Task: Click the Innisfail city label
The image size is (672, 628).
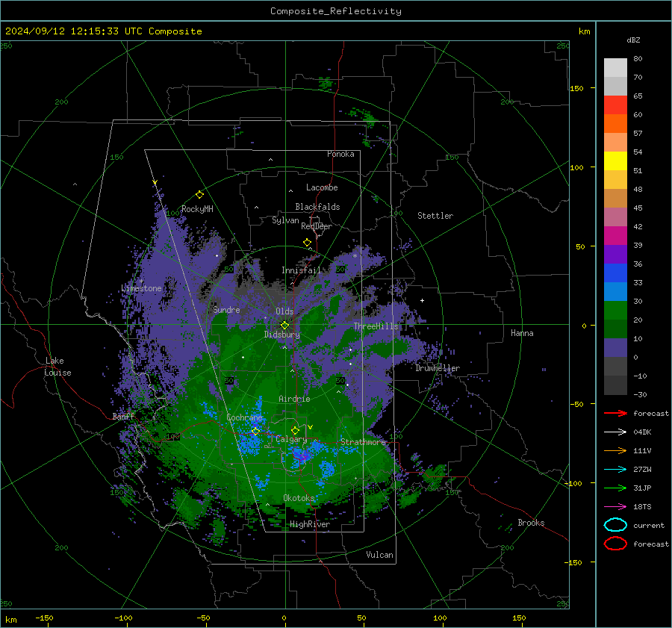Action: pyautogui.click(x=301, y=270)
